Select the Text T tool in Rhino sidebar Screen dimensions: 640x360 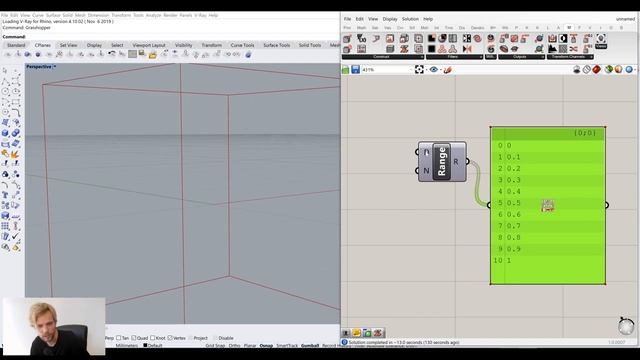pyautogui.click(x=5, y=195)
